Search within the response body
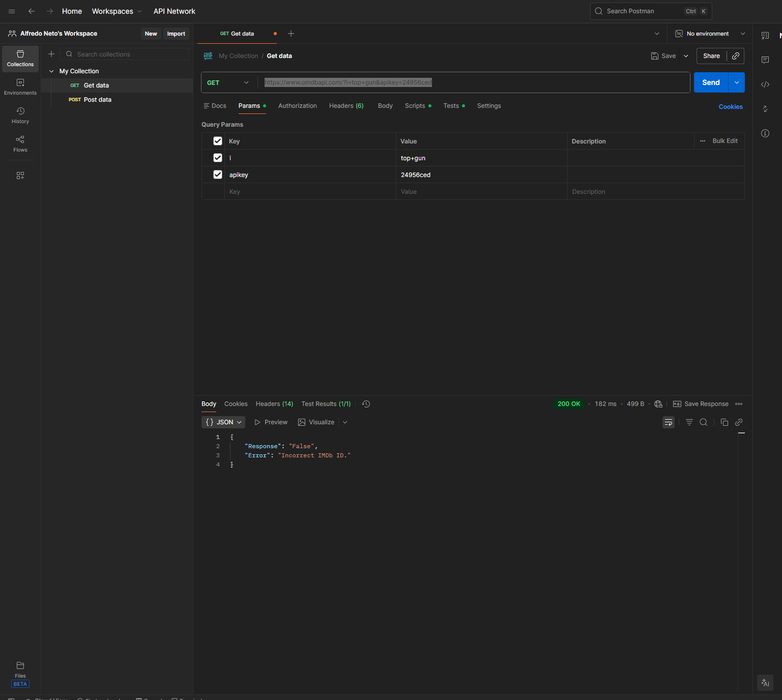Viewport: 782px width, 700px height. pos(703,422)
